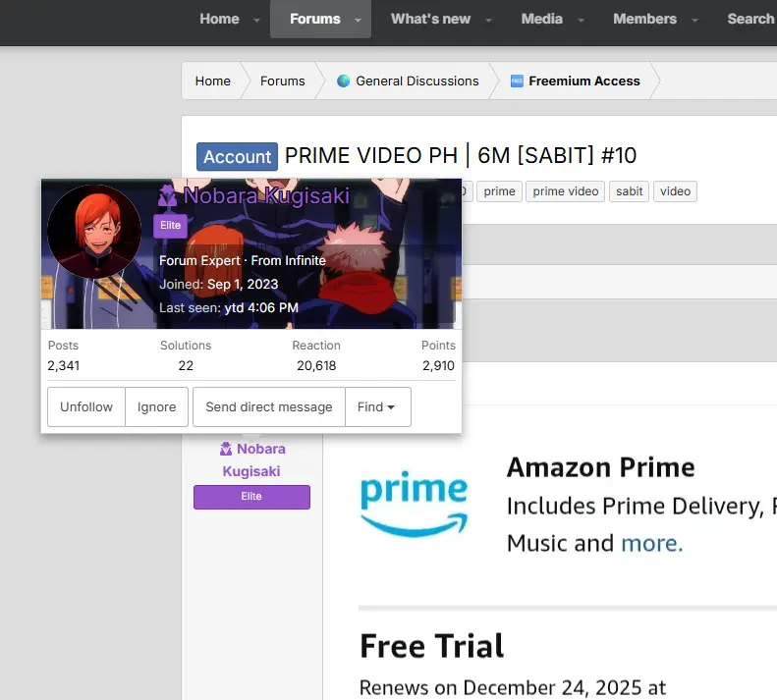The height and width of the screenshot is (700, 777).
Task: View the Solutions count 22
Action: pyautogui.click(x=186, y=365)
